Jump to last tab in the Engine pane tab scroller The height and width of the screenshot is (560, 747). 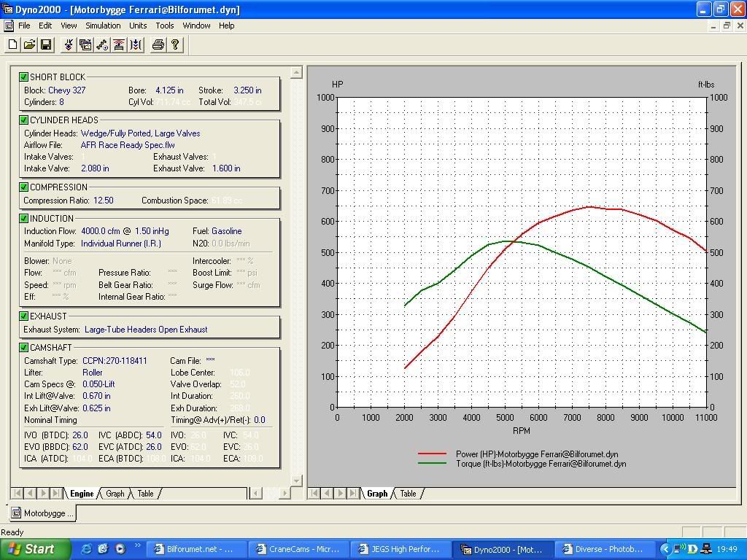point(55,493)
